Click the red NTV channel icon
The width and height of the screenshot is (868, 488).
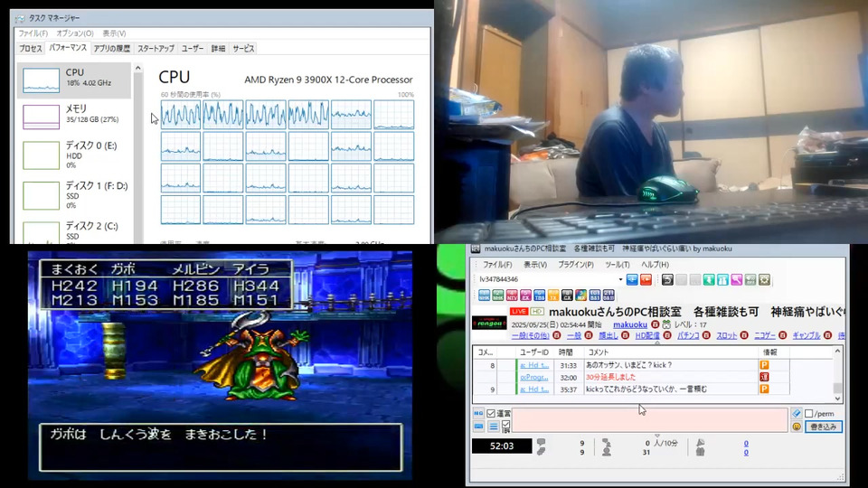point(512,296)
